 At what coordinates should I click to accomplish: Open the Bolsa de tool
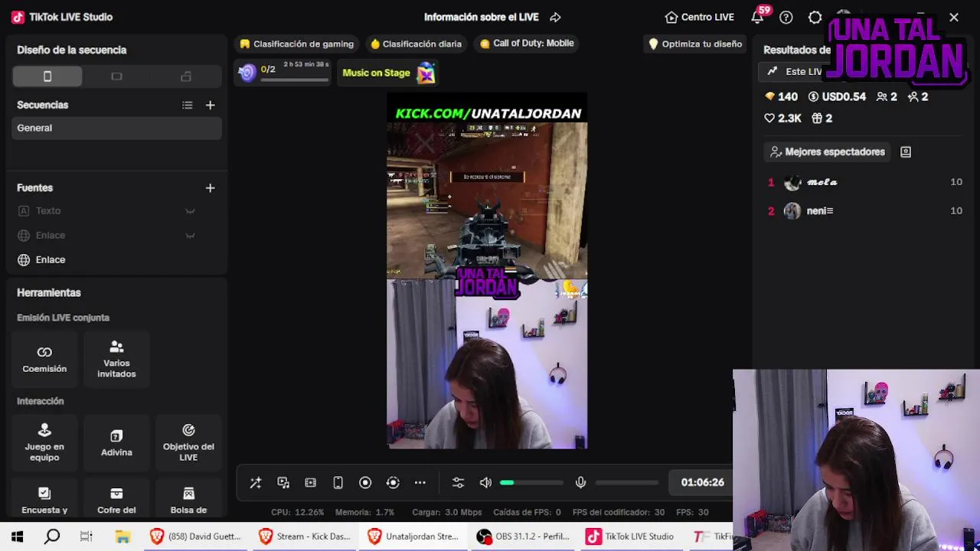[x=188, y=500]
